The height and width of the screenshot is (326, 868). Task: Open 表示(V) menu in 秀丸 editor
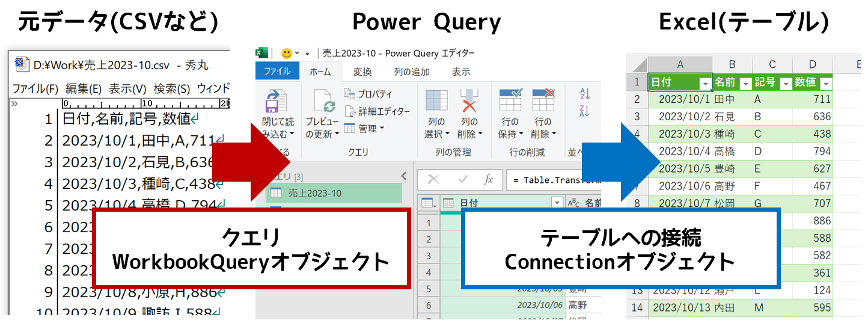(x=127, y=89)
